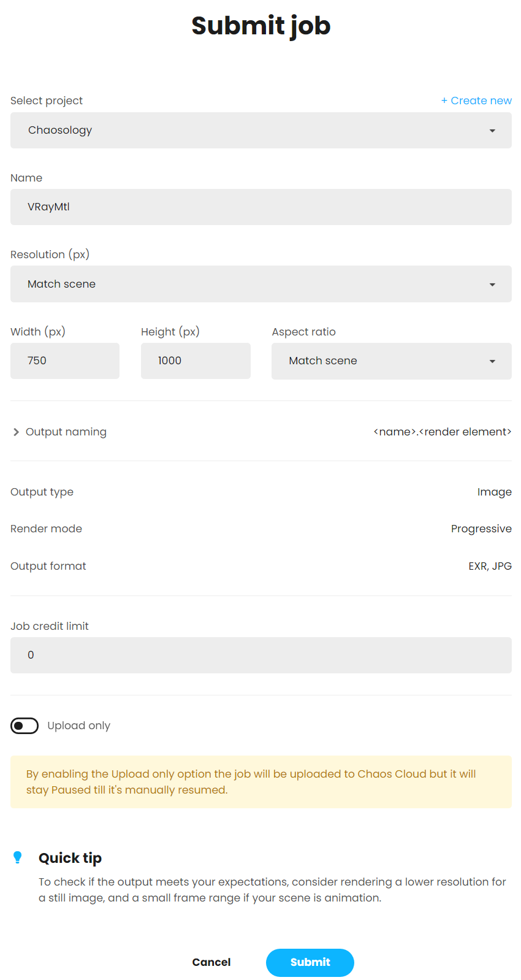Cancel the job submission

point(211,962)
